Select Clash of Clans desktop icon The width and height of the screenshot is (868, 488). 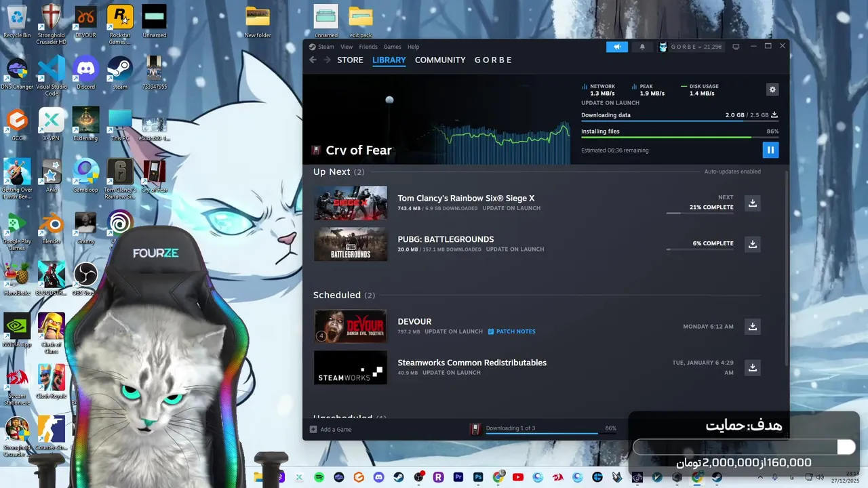[x=52, y=333]
